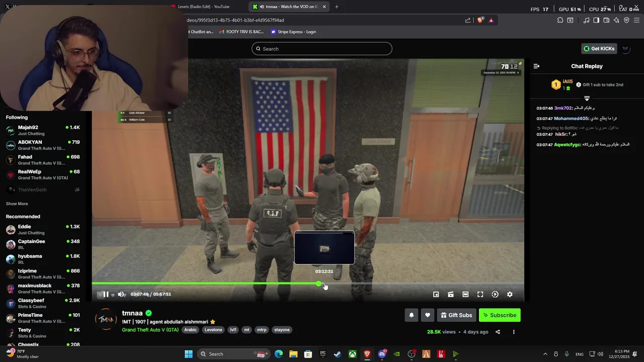The height and width of the screenshot is (362, 644).
Task: Open Brave VPN shield icon
Action: point(626,20)
